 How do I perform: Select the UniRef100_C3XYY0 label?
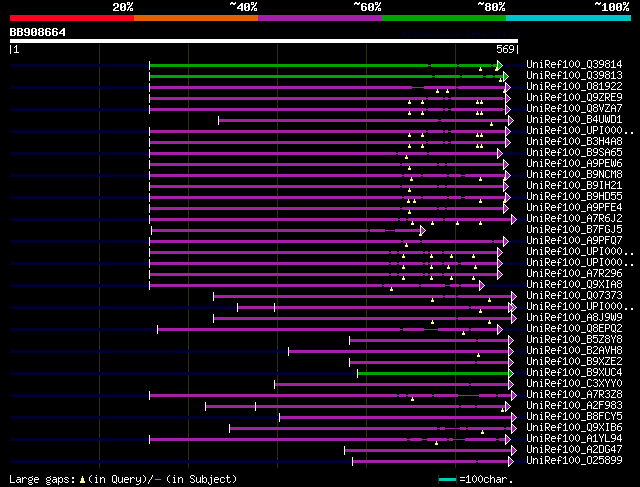[x=574, y=384]
